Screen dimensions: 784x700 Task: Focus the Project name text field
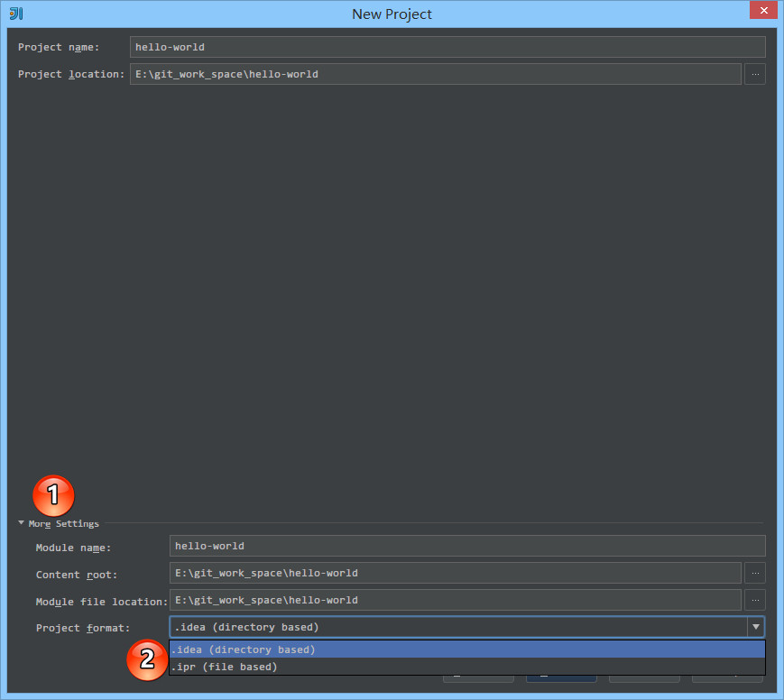[447, 47]
